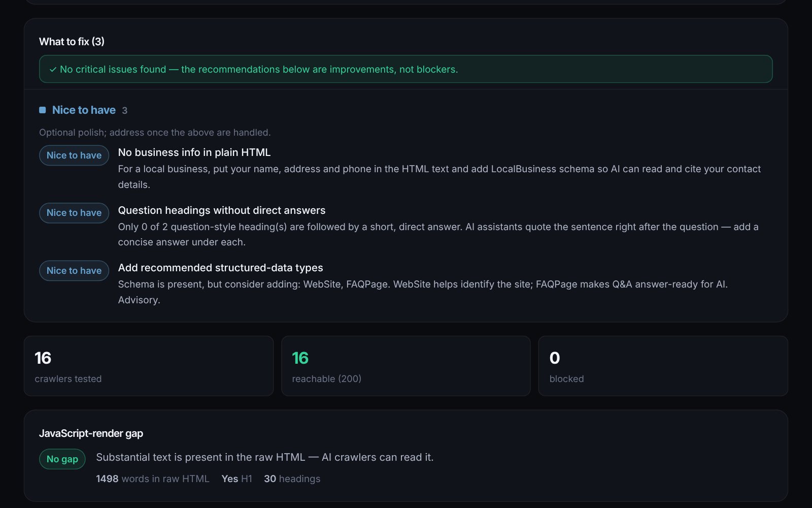The height and width of the screenshot is (508, 812).
Task: Click the green 16 reachable (200) stat card
Action: click(x=406, y=366)
